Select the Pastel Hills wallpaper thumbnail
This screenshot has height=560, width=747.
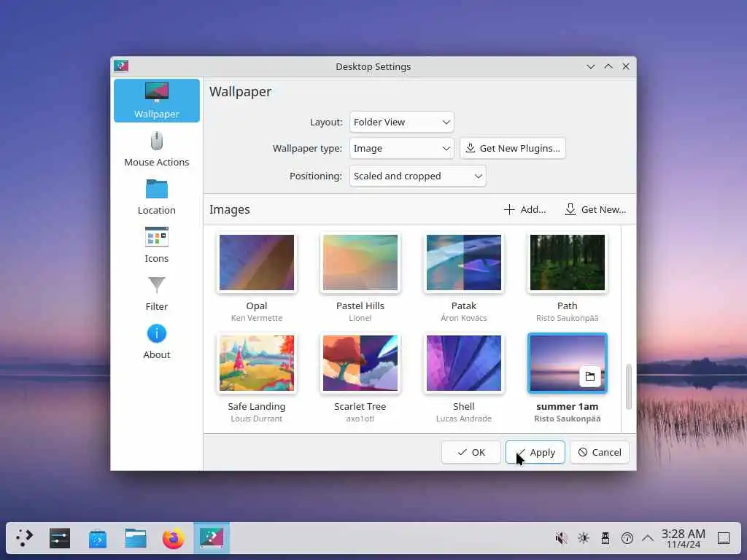pyautogui.click(x=360, y=262)
